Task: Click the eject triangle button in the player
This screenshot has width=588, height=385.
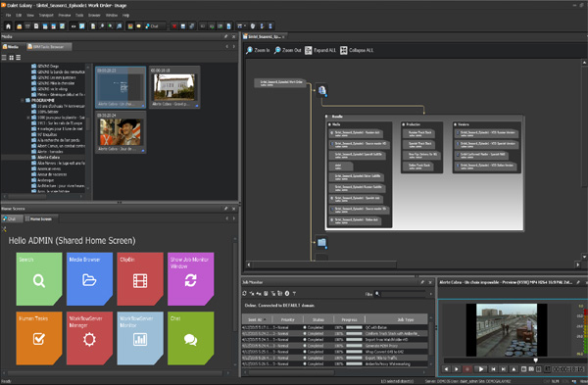Action: point(514,369)
